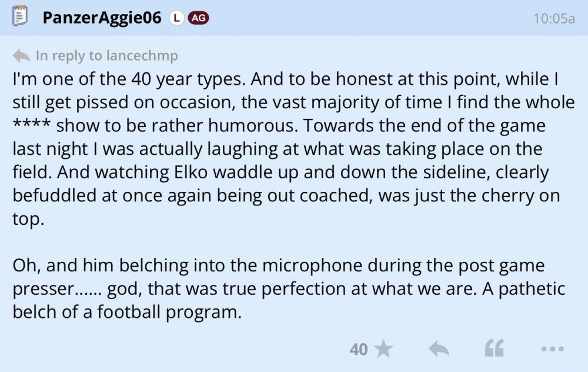
Task: Click the maroon AG badge
Action: (198, 18)
